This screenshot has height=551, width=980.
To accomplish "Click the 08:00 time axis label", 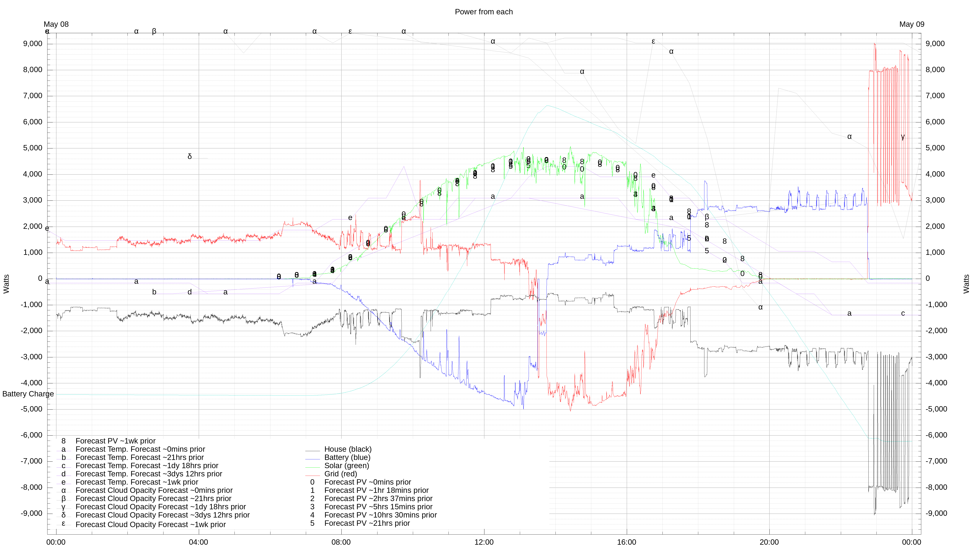I will (341, 542).
